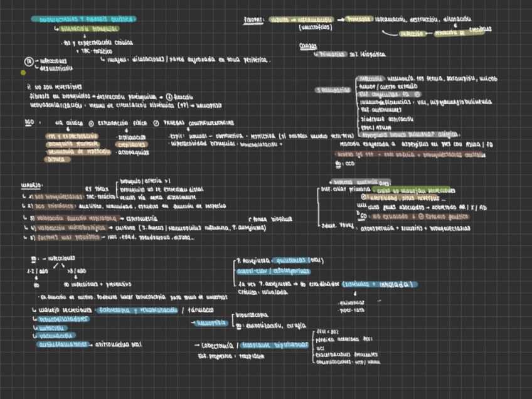This screenshot has width=532, height=399.
Task: Click the line 'Aspergilosis bronco pulmonar alérgica'
Action: [410, 134]
